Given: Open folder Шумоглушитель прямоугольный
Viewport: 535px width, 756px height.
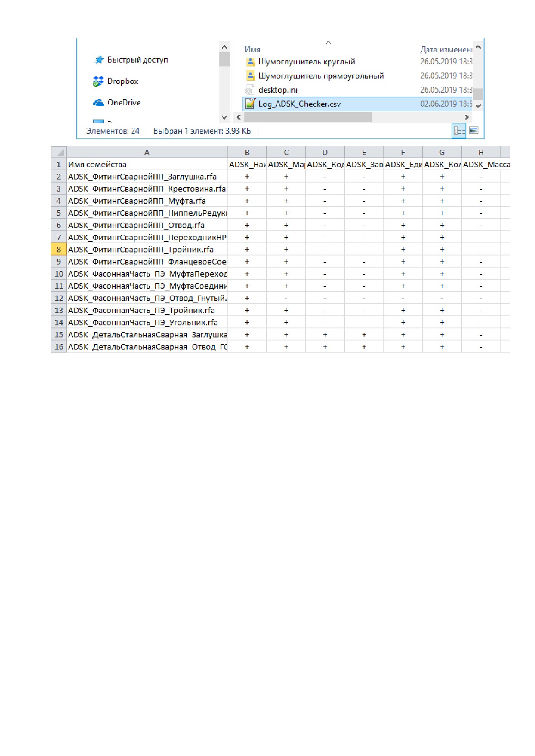Looking at the screenshot, I should [x=321, y=76].
